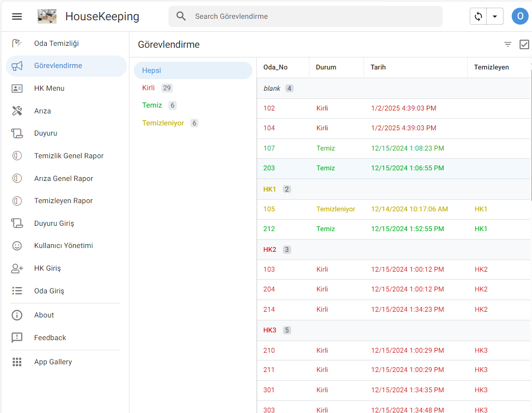Click the App Gallery grid icon
Viewport: 532px width, 413px height.
point(17,362)
